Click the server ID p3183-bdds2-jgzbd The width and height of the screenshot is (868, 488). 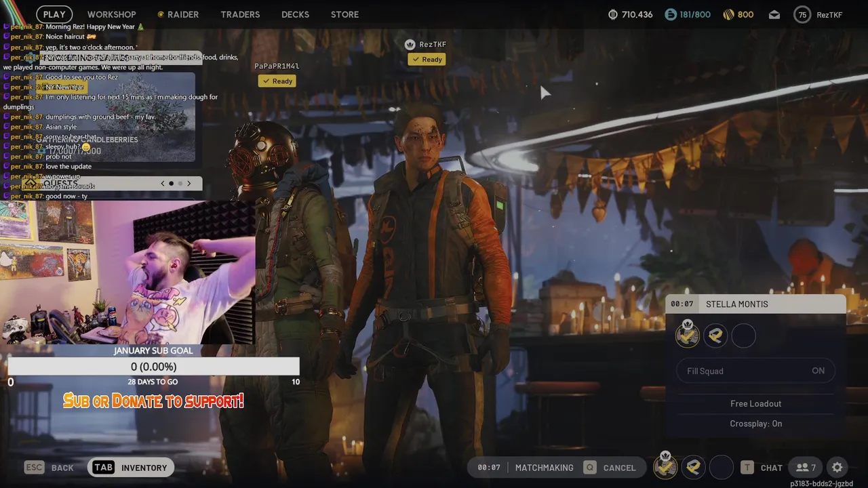click(821, 484)
